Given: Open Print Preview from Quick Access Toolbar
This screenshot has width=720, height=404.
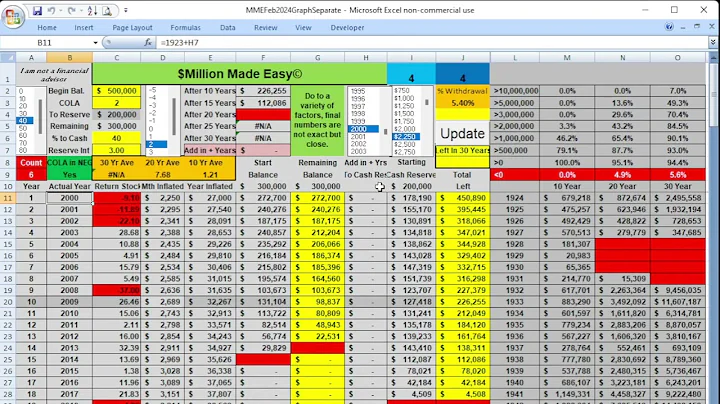Looking at the screenshot, I should pyautogui.click(x=107, y=10).
